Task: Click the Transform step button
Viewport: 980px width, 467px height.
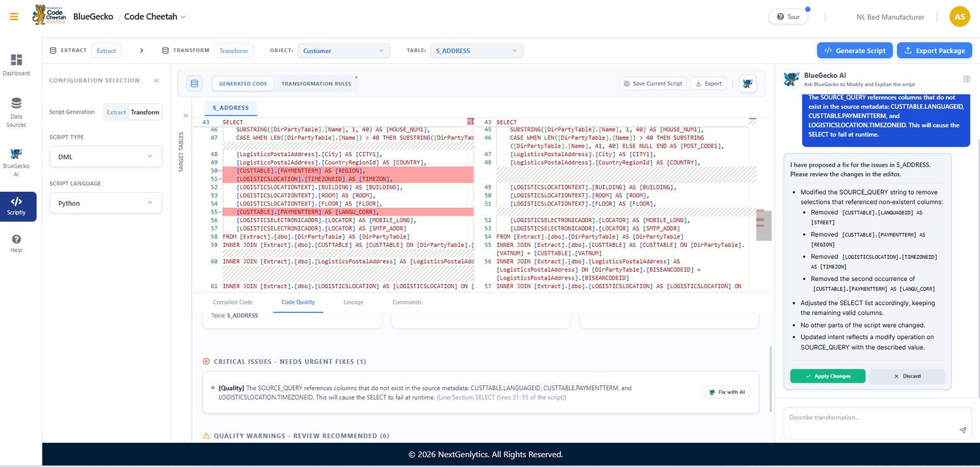Action: [233, 50]
